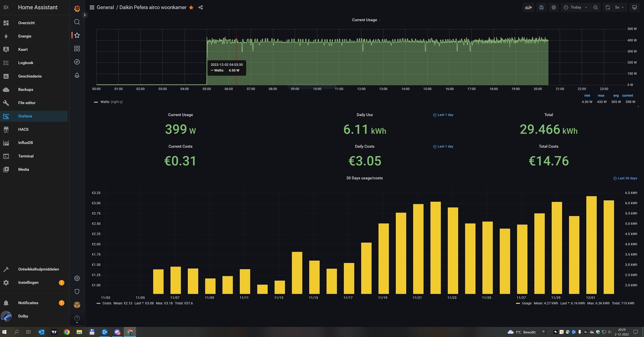
Task: Click the Add panel icon
Action: (x=528, y=8)
